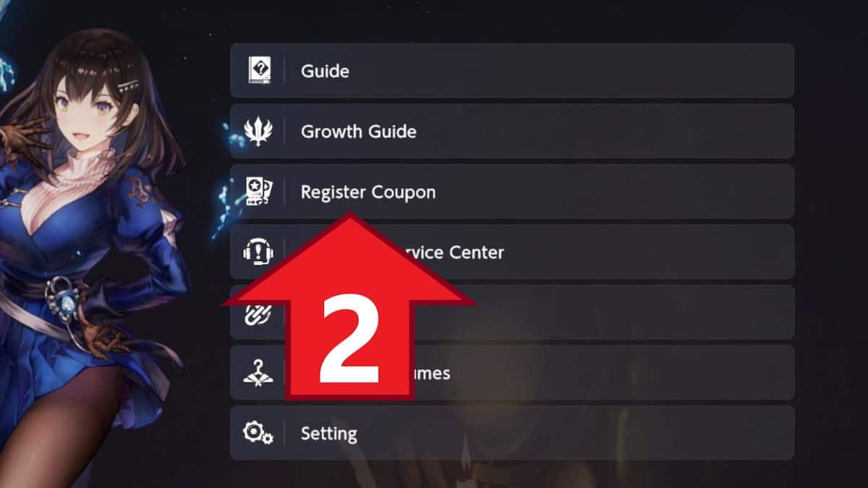Select Register Coupon from the menu

coord(512,192)
